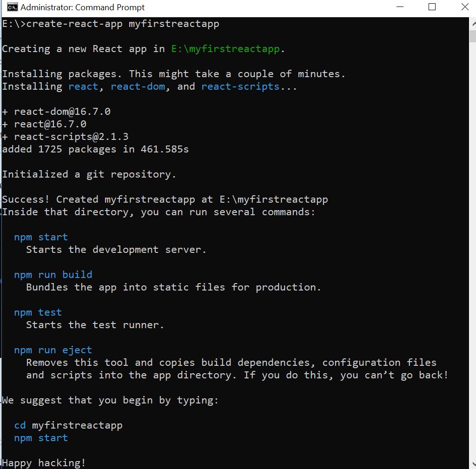Click the blue 'npm run build' command
The height and width of the screenshot is (469, 476).
click(x=53, y=275)
